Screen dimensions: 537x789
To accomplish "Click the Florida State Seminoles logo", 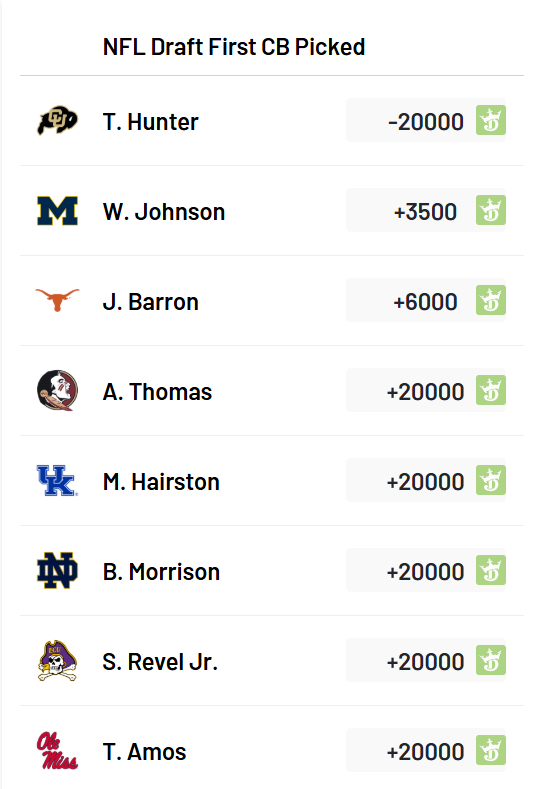I will (57, 390).
